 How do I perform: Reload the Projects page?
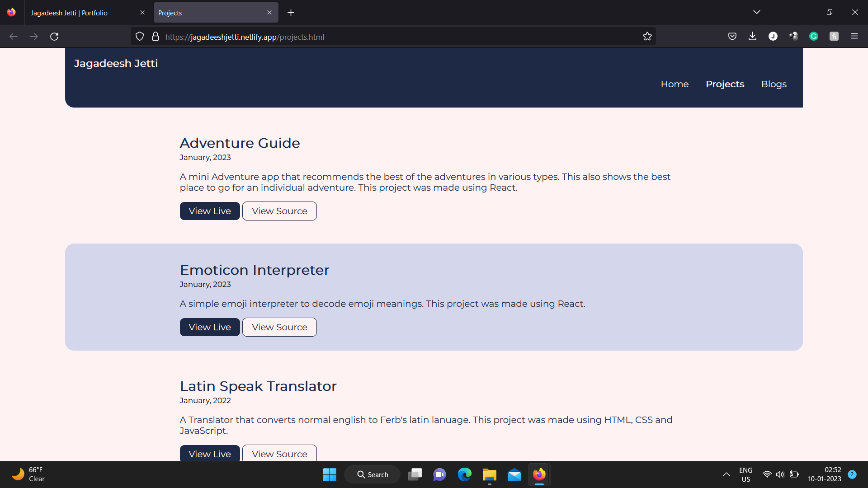point(54,36)
